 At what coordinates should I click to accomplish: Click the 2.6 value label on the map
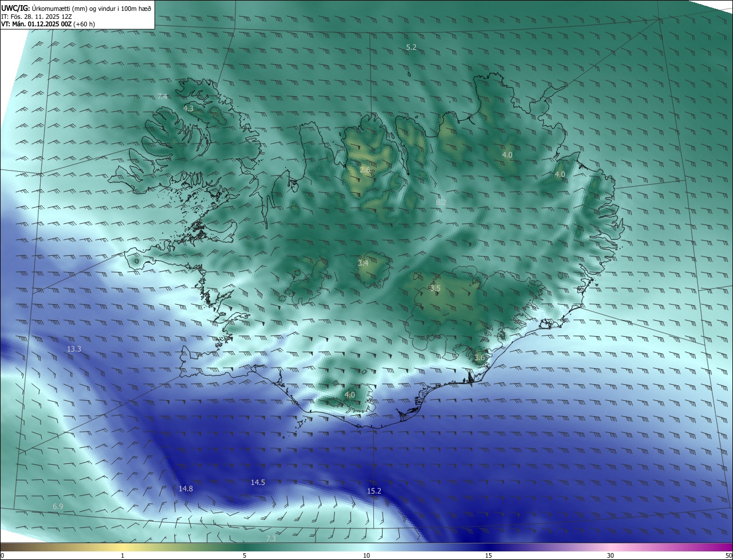365,170
